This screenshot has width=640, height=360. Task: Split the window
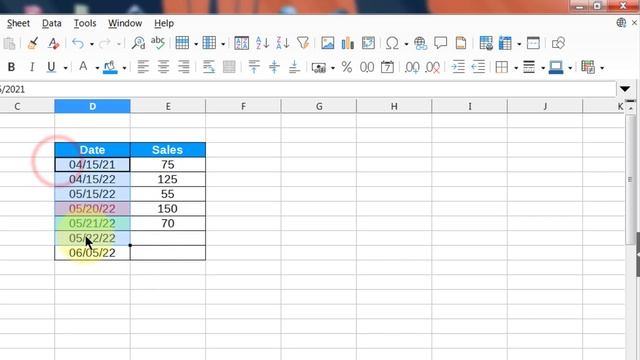pos(533,43)
